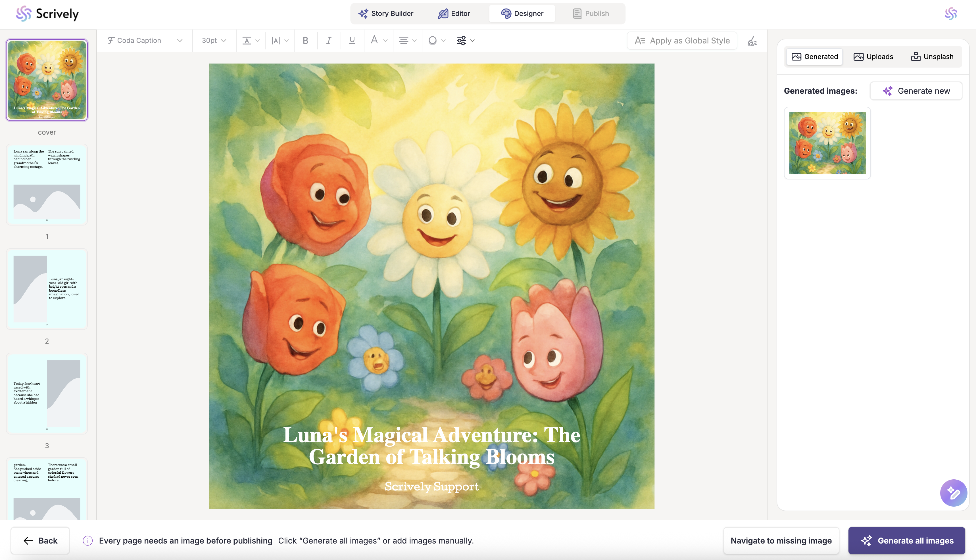Viewport: 976px width, 560px height.
Task: Open the text color options
Action: pos(379,40)
